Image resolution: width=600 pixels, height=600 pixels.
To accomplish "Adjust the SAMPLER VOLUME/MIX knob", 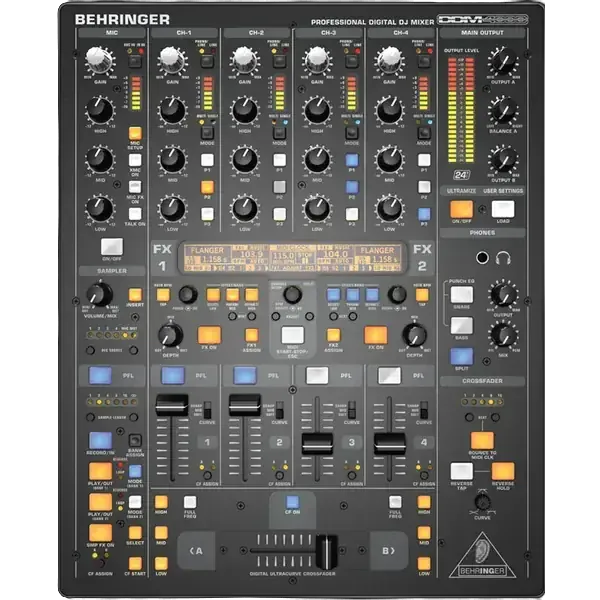I will 99,295.
